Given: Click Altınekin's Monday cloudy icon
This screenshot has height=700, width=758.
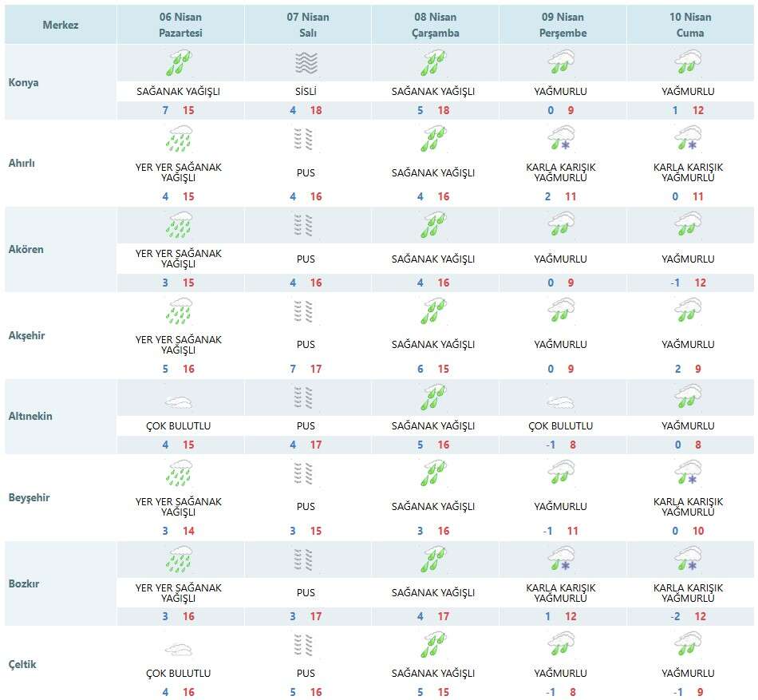Looking at the screenshot, I should [x=179, y=403].
